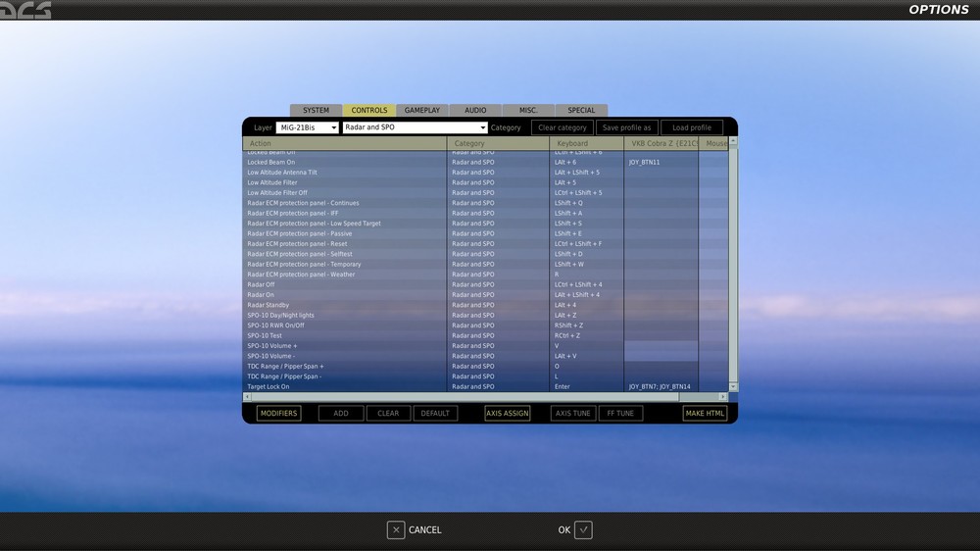Select the SPO-10 Volume + row
The height and width of the screenshot is (551, 980).
485,346
